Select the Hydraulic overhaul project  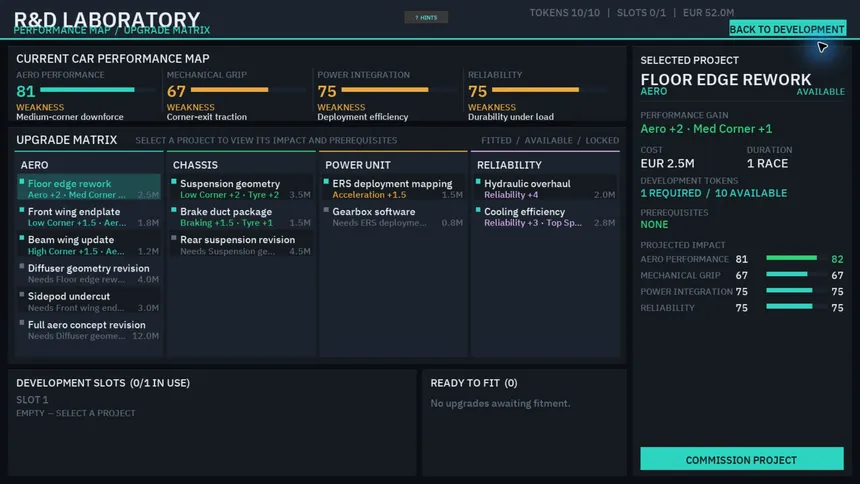545,188
